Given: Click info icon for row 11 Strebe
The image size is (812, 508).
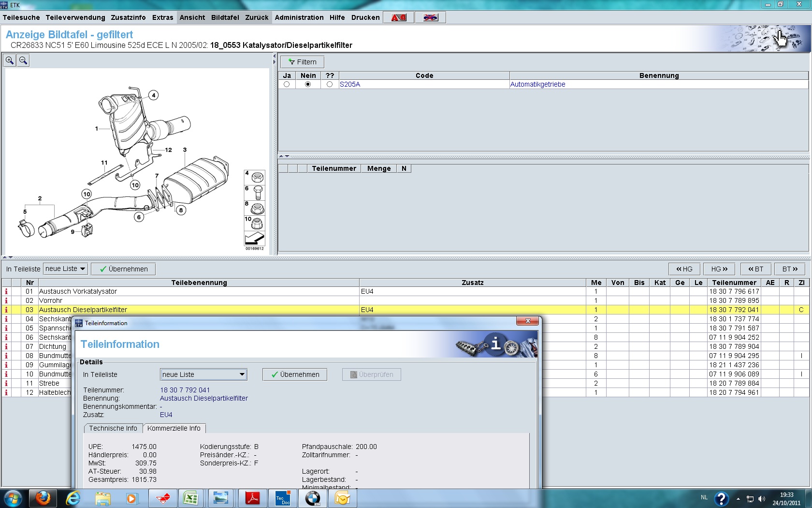Looking at the screenshot, I should (x=6, y=383).
